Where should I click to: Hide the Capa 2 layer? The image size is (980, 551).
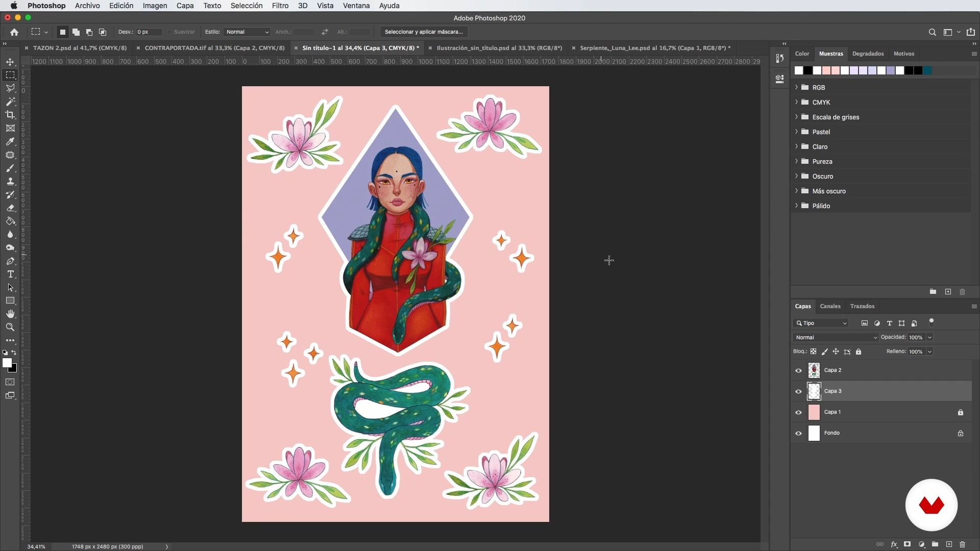coord(799,370)
